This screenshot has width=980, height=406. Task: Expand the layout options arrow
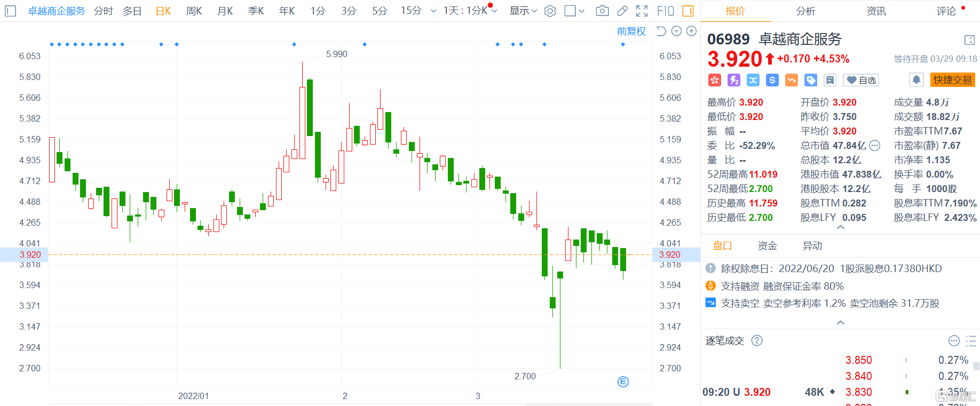click(582, 11)
